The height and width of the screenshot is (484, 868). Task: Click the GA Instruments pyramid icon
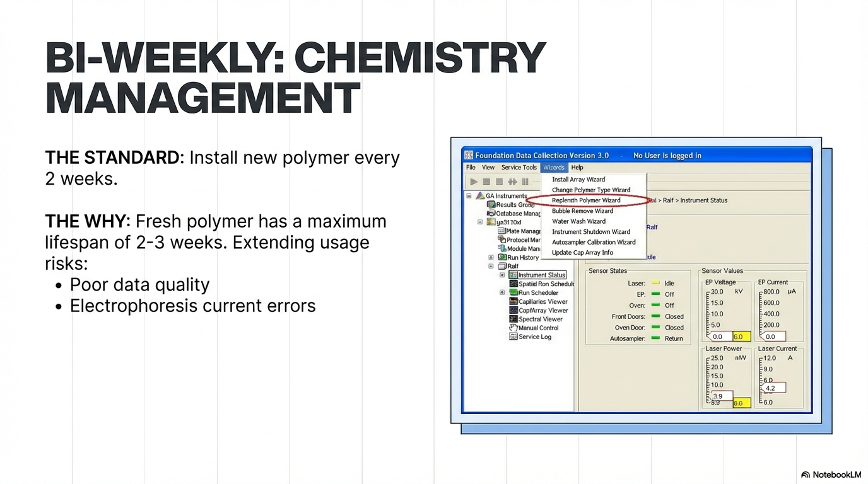click(x=480, y=196)
